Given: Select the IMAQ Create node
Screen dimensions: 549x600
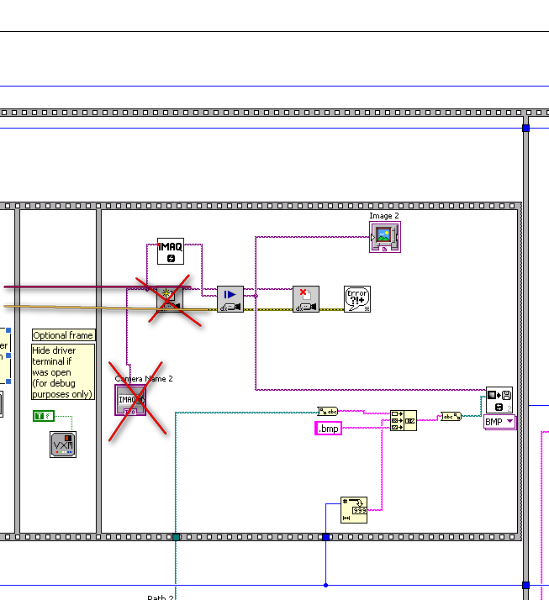Looking at the screenshot, I should coord(170,251).
